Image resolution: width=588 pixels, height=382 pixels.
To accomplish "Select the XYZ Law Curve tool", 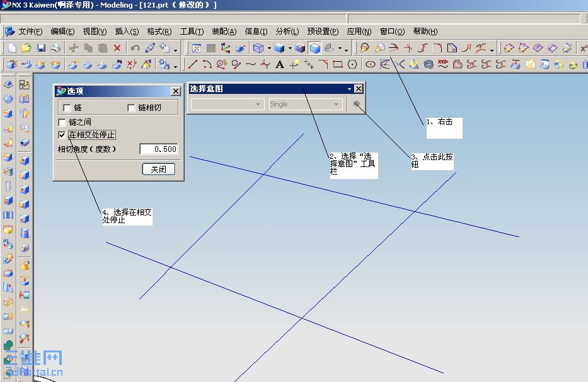I will point(443,64).
